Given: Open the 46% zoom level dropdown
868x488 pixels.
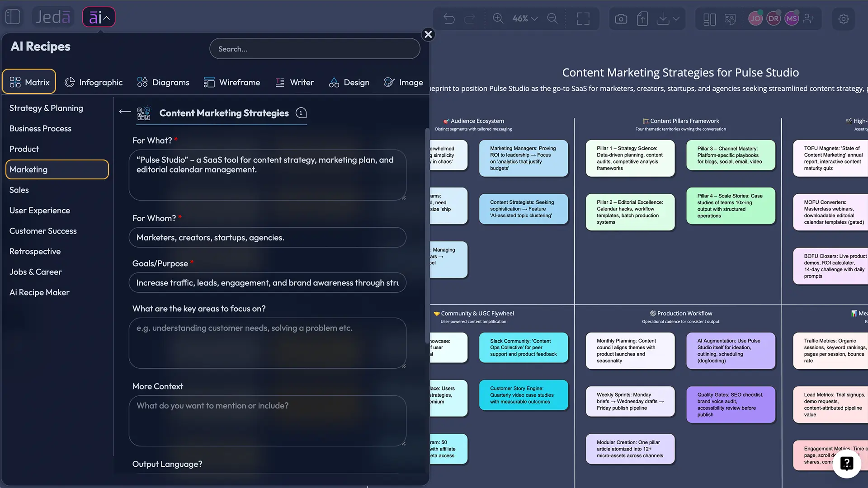Looking at the screenshot, I should point(525,19).
